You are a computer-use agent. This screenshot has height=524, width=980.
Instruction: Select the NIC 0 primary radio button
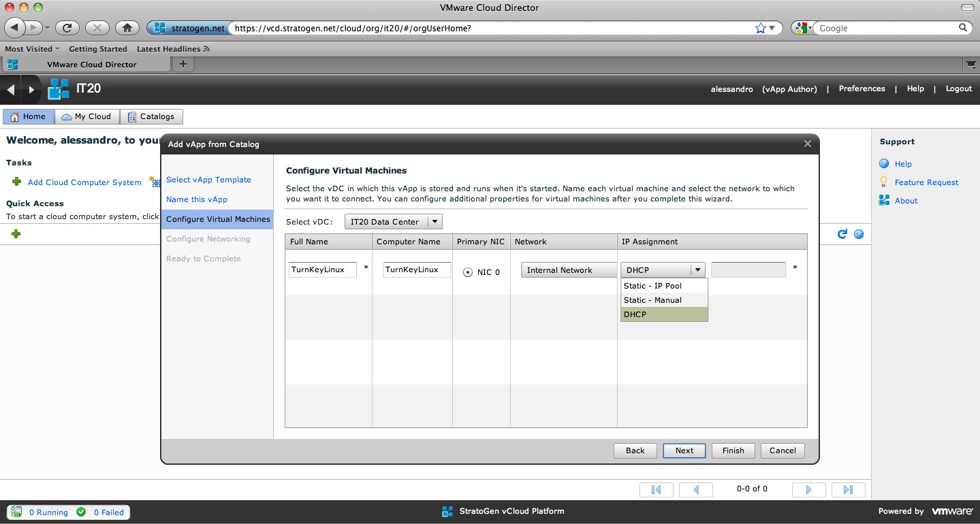coord(468,272)
